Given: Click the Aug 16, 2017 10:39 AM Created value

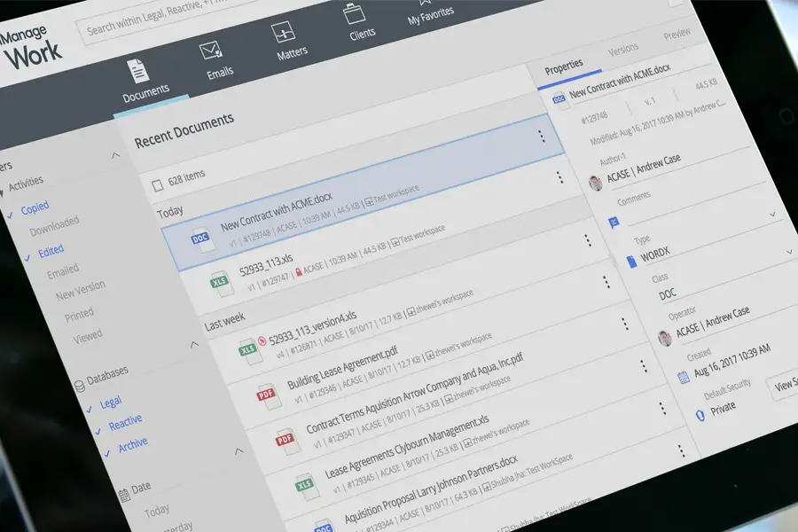Looking at the screenshot, I should pos(732,360).
